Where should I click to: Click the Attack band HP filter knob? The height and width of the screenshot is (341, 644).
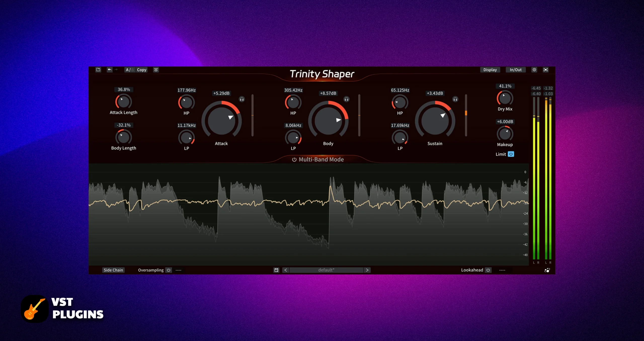pos(186,103)
